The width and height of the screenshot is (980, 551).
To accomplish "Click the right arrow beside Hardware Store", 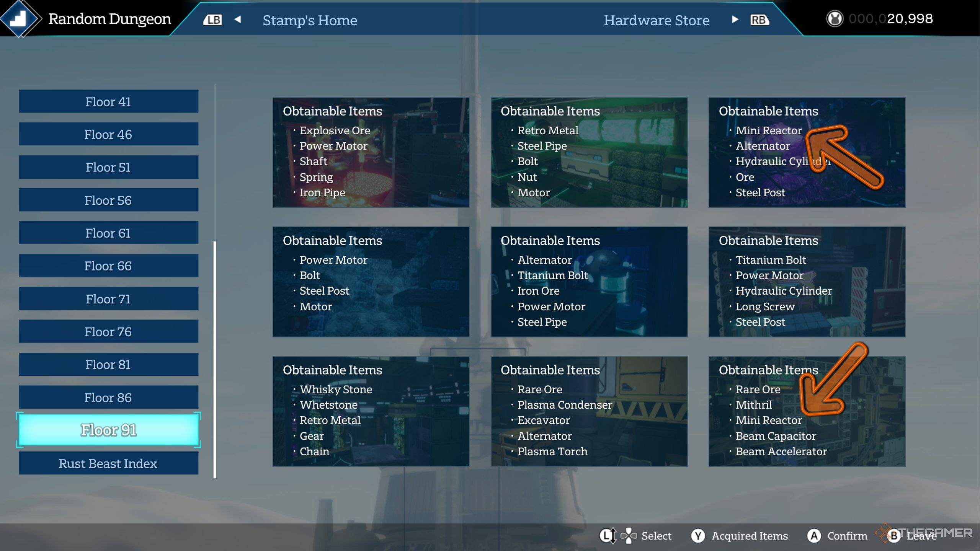I will (735, 19).
